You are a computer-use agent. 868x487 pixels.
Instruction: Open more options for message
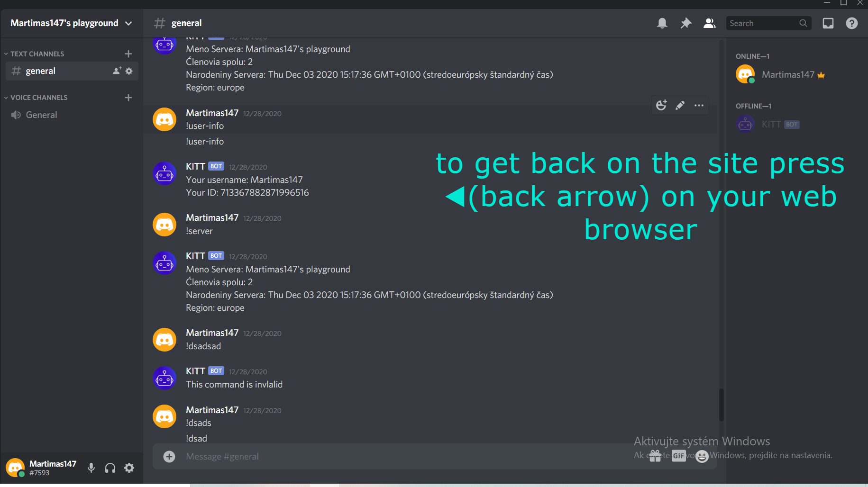tap(699, 105)
